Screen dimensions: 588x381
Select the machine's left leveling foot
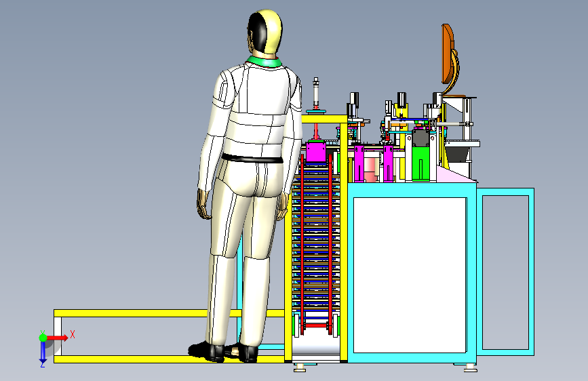[300, 368]
